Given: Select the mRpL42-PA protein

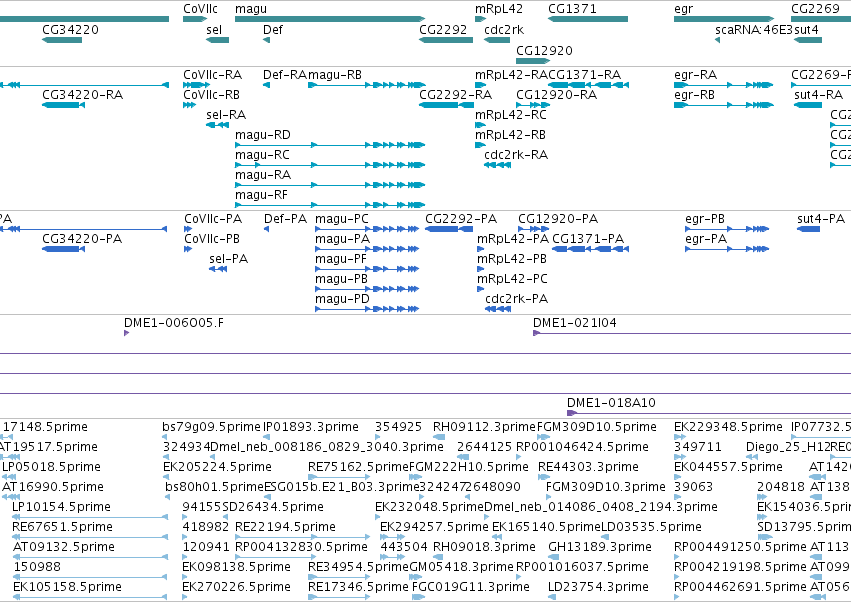Looking at the screenshot, I should pos(480,249).
